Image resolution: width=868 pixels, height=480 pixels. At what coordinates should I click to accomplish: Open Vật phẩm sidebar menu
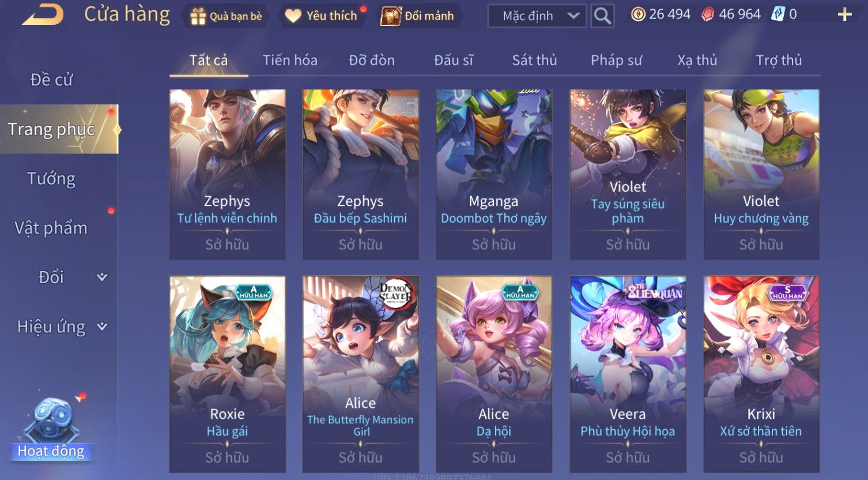[x=51, y=228]
